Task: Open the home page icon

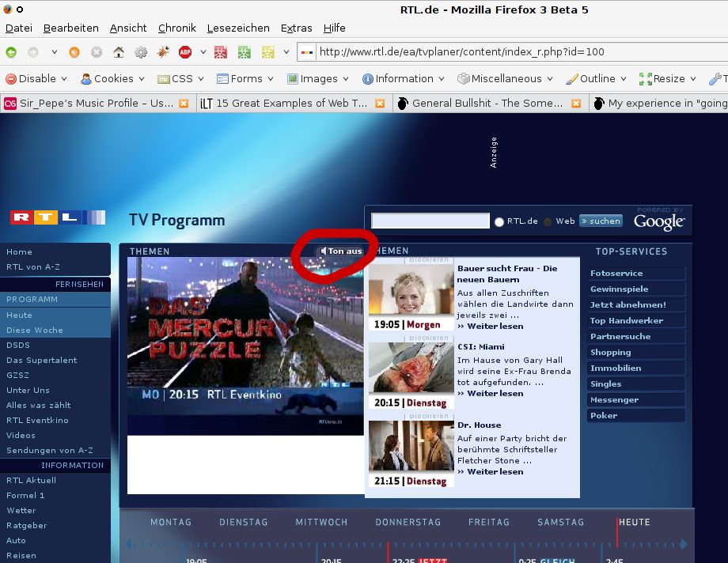Action: (119, 52)
